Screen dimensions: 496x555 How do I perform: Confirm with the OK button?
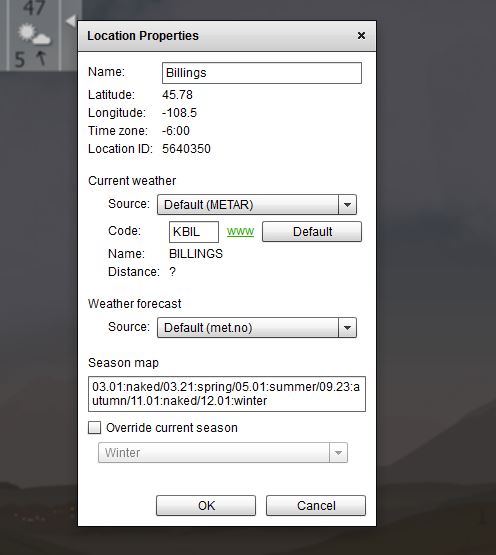coord(206,505)
